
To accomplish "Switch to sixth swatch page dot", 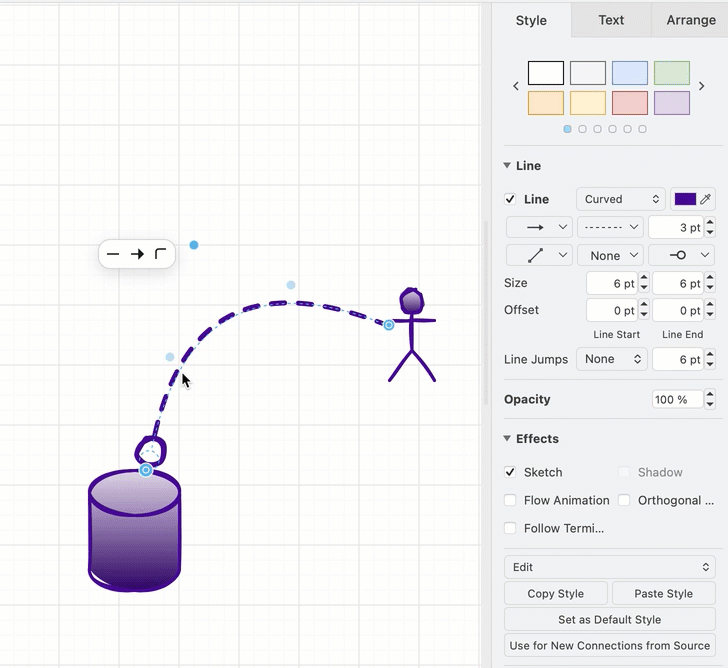I will click(x=643, y=129).
